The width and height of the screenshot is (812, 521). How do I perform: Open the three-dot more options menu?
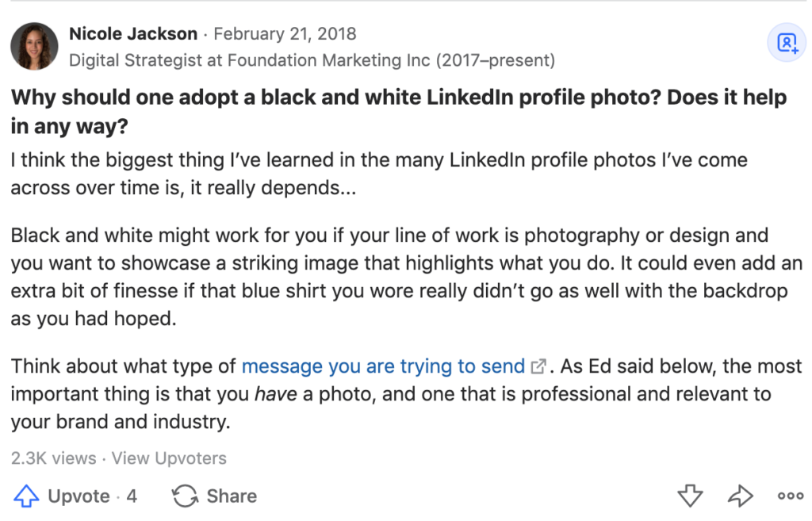(790, 497)
